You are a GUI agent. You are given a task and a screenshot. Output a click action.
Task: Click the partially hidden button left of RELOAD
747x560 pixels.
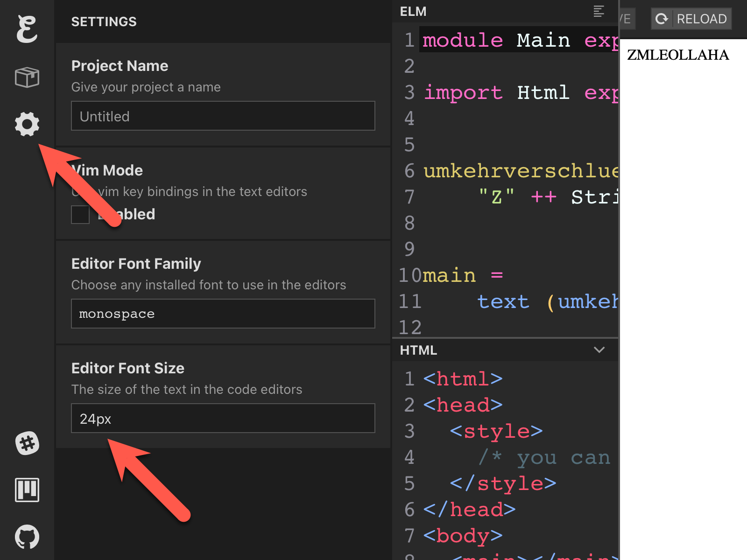click(627, 19)
